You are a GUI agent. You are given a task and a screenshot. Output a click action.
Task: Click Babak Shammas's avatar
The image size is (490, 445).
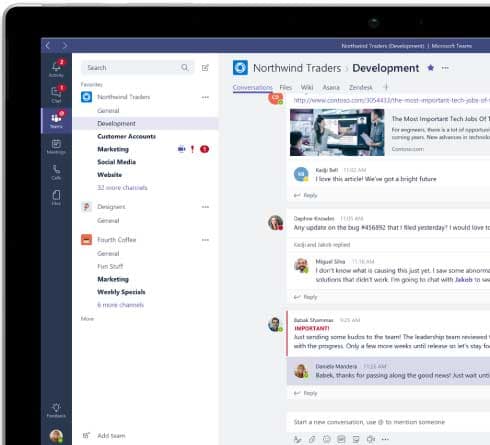(275, 324)
